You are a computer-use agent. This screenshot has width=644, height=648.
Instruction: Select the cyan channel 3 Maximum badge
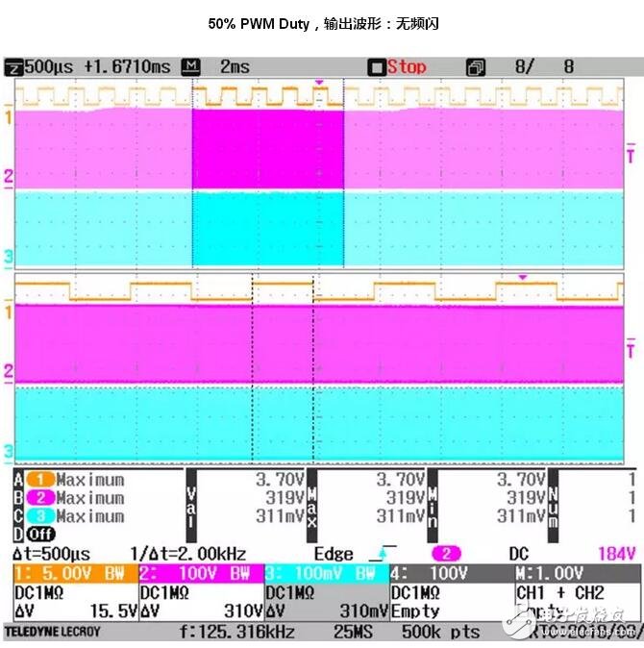40,515
